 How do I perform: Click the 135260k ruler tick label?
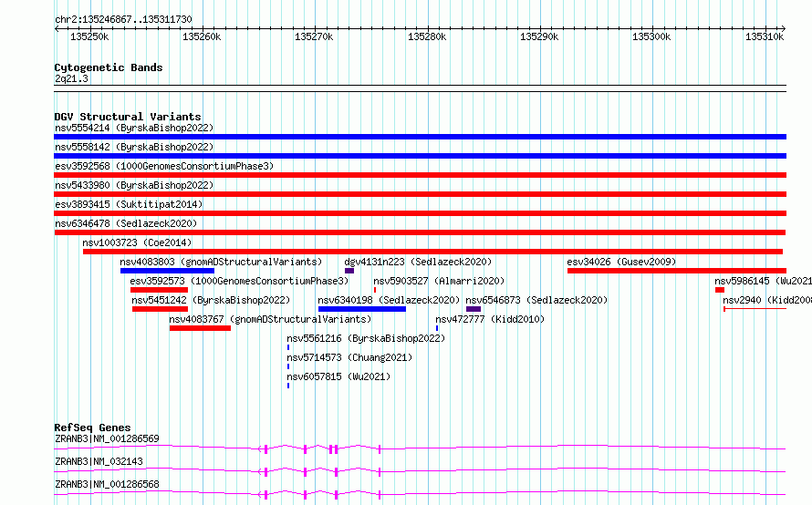(x=202, y=36)
